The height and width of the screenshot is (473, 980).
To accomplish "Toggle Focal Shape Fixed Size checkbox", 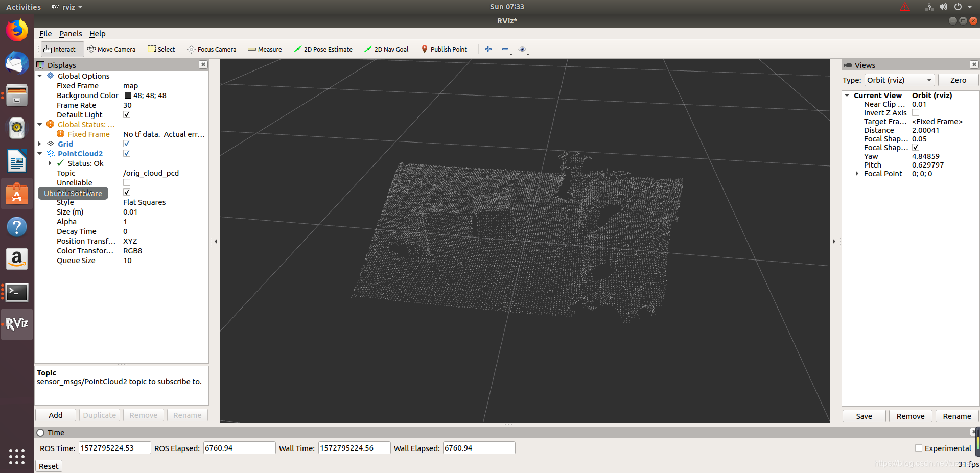I will (x=916, y=147).
